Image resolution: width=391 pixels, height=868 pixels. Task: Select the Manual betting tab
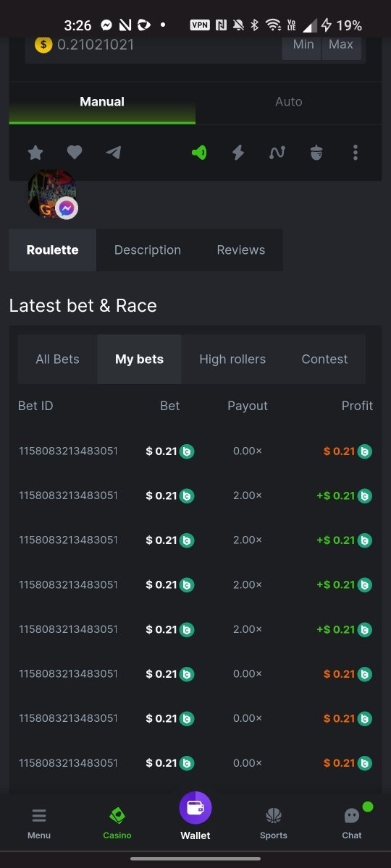pyautogui.click(x=102, y=102)
